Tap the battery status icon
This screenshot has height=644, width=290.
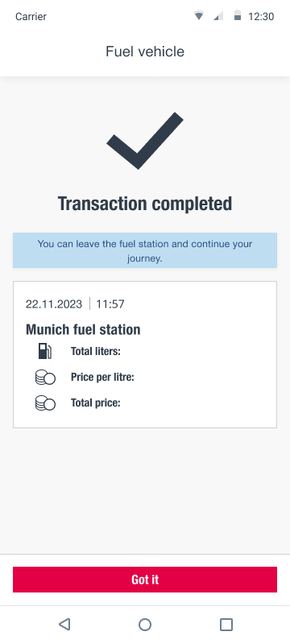point(238,16)
